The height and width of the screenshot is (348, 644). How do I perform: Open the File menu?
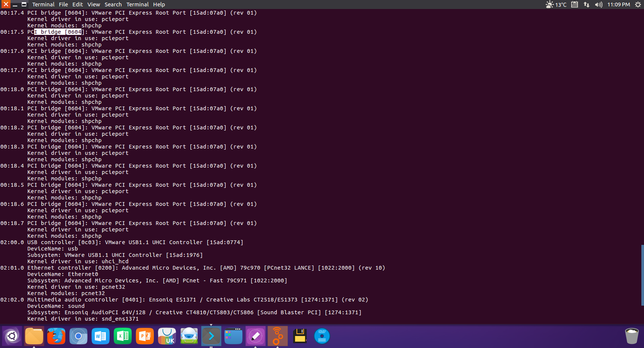click(63, 4)
